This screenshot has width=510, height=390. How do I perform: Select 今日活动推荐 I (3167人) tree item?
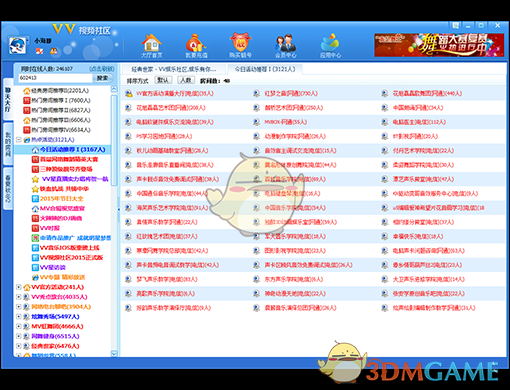73,149
